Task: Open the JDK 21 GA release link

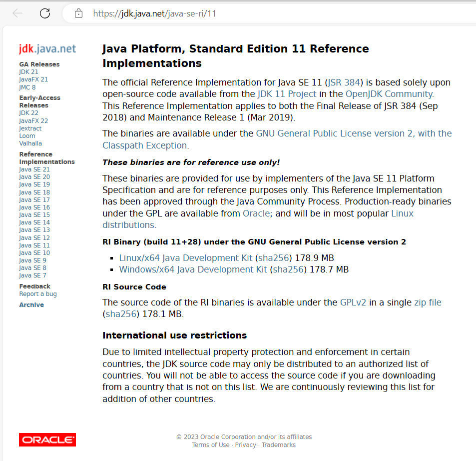Action: (28, 71)
